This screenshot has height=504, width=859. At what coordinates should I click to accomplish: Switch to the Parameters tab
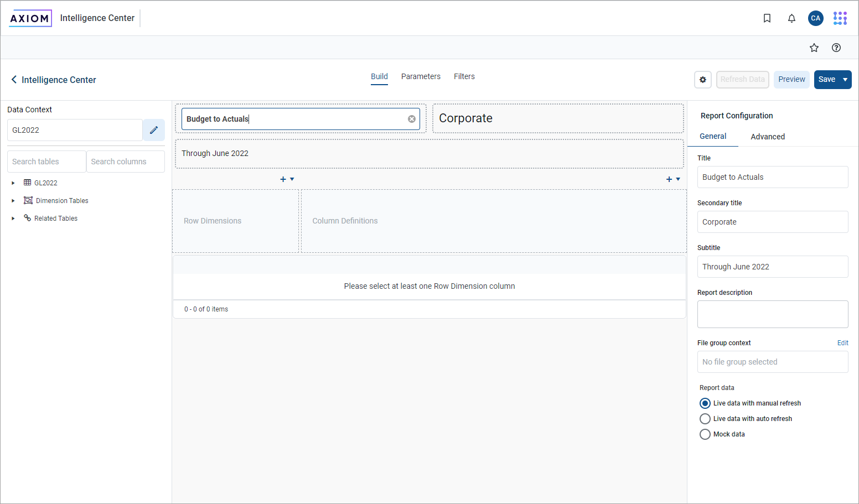421,76
